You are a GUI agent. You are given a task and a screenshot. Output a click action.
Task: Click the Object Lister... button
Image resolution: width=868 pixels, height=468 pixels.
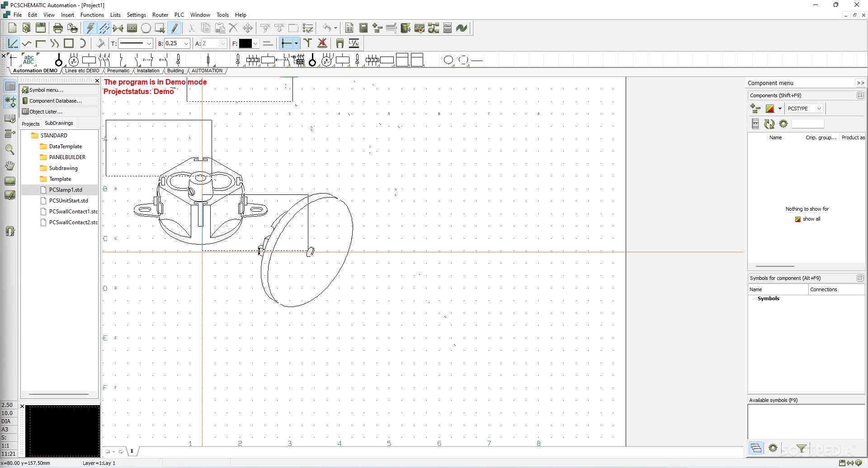pyautogui.click(x=60, y=112)
